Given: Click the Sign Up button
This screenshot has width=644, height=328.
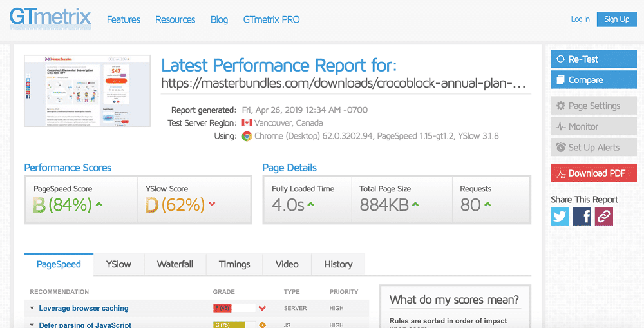Looking at the screenshot, I should (617, 19).
